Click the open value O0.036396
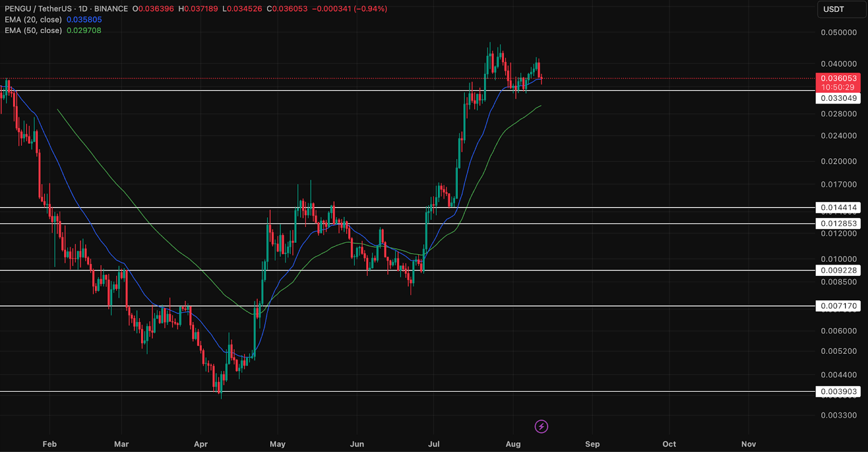Viewport: 868px width, 452px height. (153, 9)
